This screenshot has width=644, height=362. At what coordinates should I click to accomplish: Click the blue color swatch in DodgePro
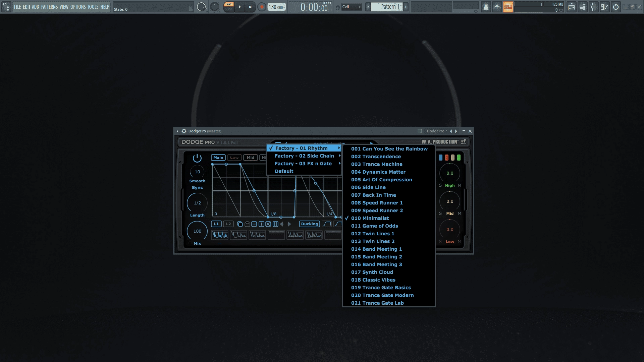(x=441, y=158)
